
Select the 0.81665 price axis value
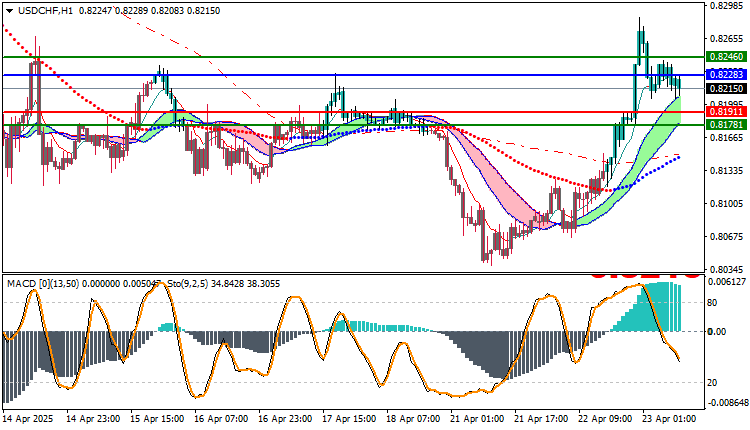[727, 138]
